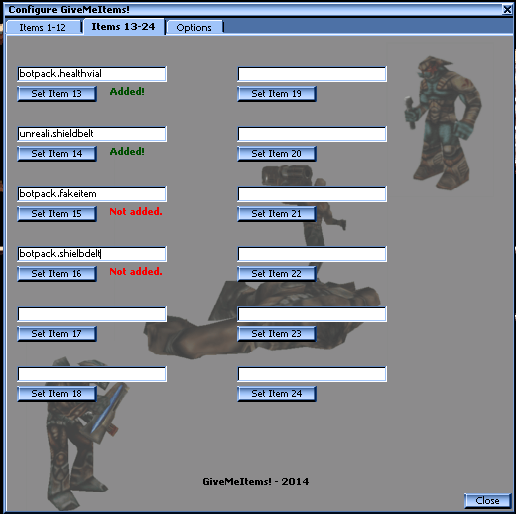Click the empty Item 22 input field

click(312, 254)
